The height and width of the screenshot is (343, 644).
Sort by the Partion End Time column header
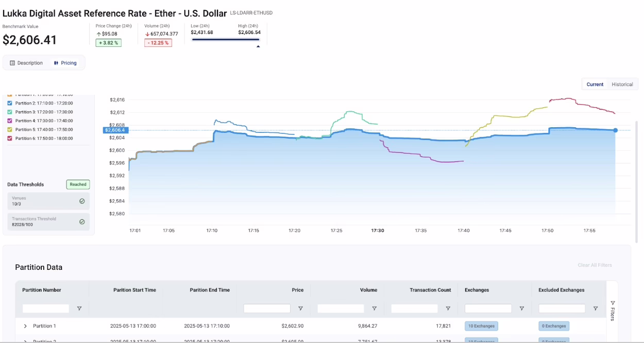pos(210,290)
